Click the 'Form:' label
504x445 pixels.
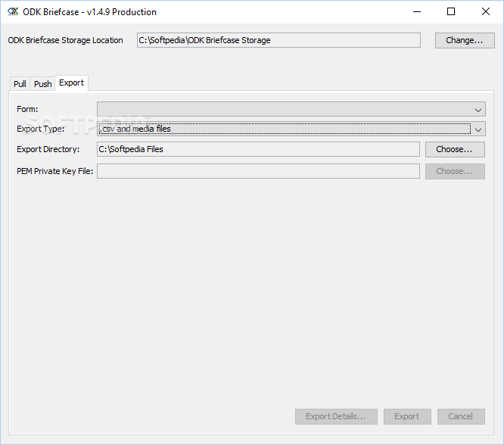27,109
